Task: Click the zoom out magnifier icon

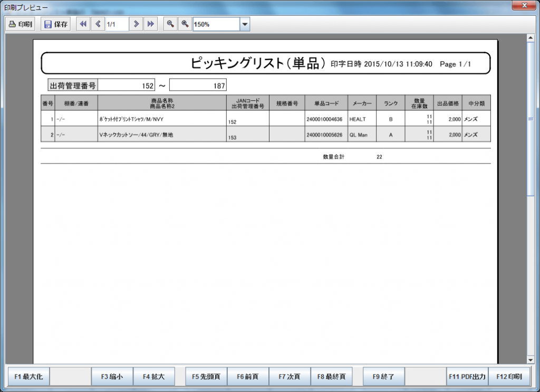Action: [170, 24]
